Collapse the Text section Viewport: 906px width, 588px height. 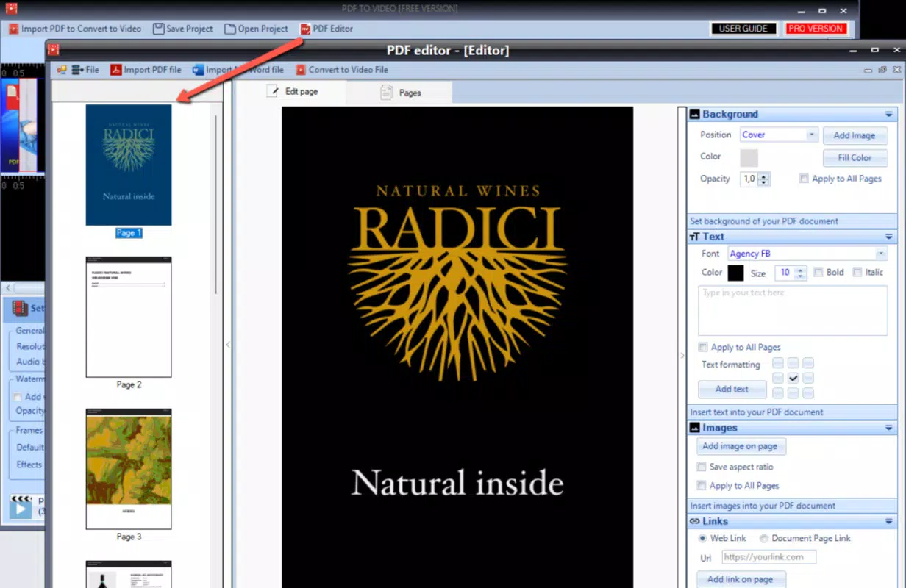(x=888, y=237)
